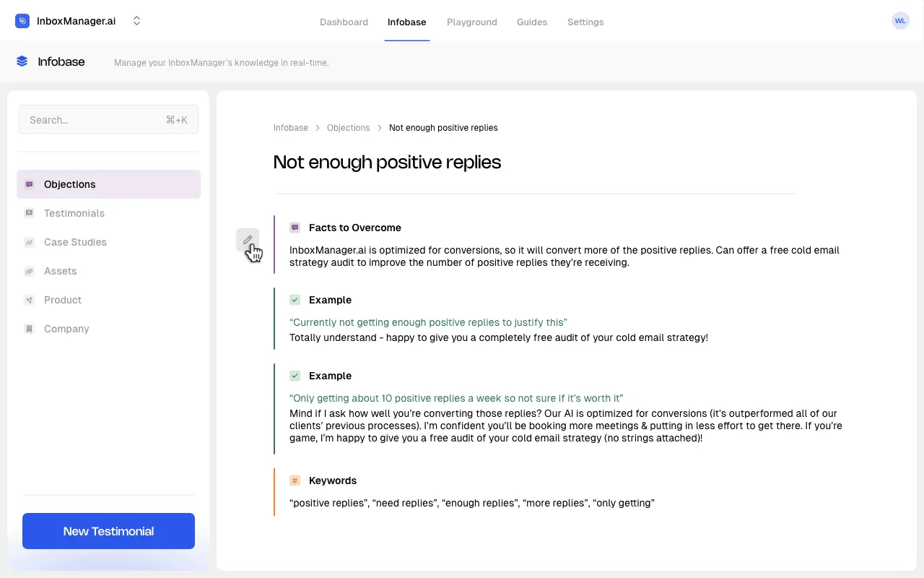Switch to the Guides tab
This screenshot has height=578, width=924.
532,22
